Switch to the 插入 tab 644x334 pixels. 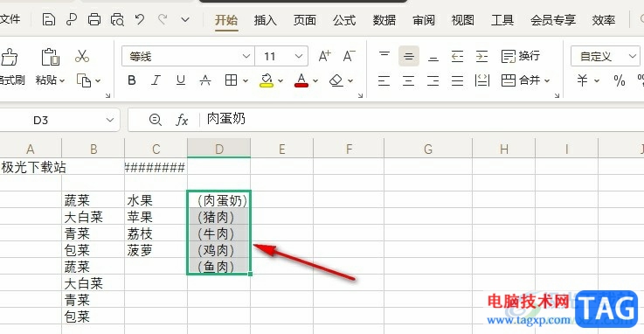(265, 20)
